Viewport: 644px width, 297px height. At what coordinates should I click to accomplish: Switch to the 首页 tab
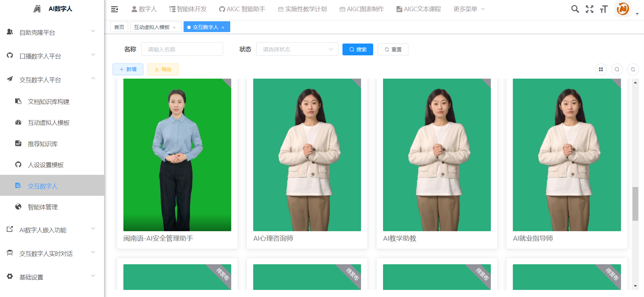point(119,27)
